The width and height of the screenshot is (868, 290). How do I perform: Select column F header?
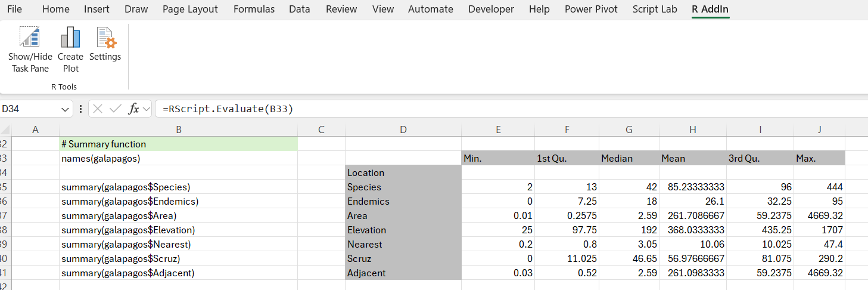(567, 129)
